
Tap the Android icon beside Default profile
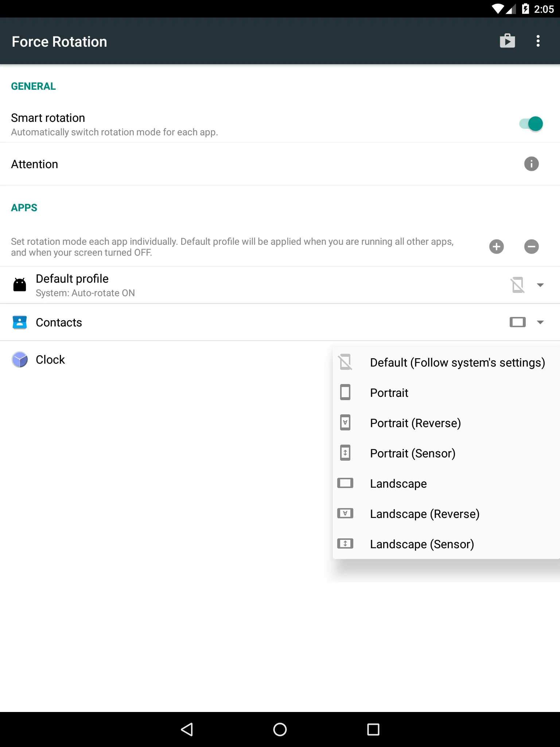coord(20,285)
